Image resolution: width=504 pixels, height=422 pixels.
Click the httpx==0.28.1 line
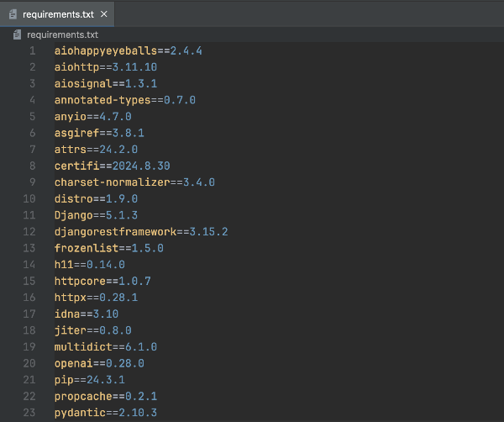pyautogui.click(x=96, y=298)
